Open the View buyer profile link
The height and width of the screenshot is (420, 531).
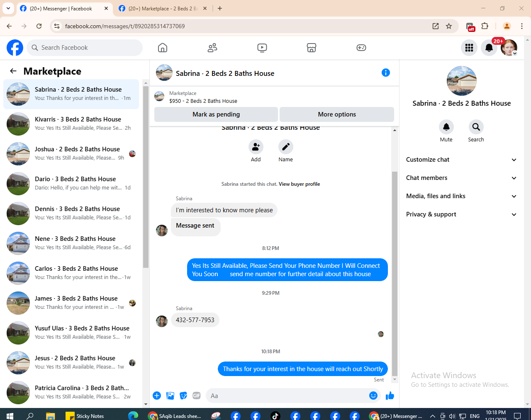[299, 184]
